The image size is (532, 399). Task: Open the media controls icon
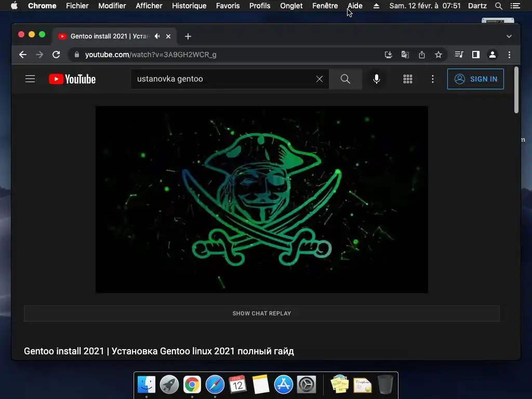pos(459,55)
